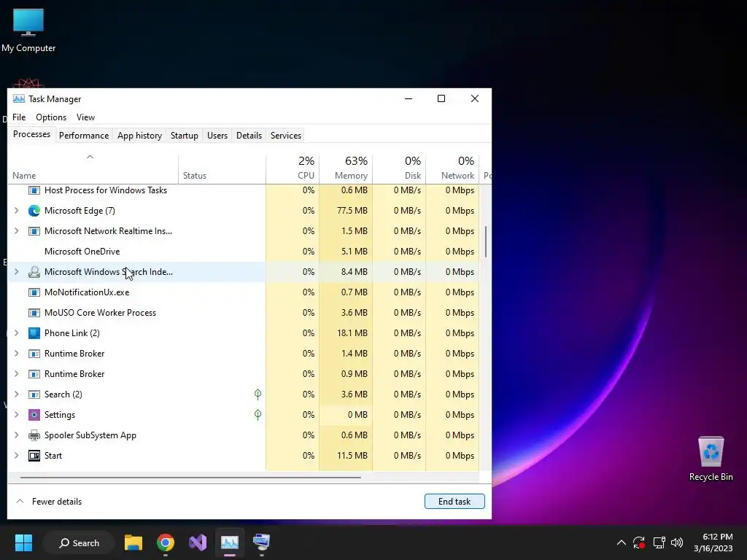Click the MoNotificationUx.exe icon
747x560 pixels.
point(34,292)
